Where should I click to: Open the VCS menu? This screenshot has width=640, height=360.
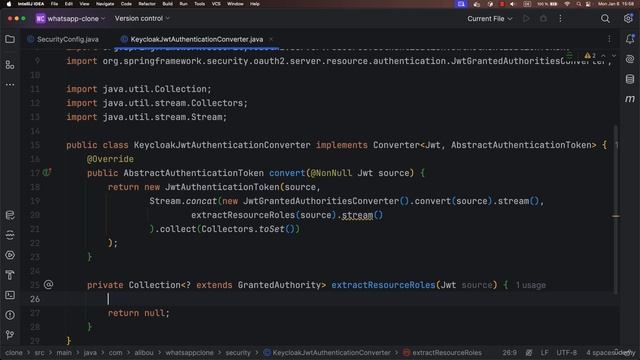(216, 4)
